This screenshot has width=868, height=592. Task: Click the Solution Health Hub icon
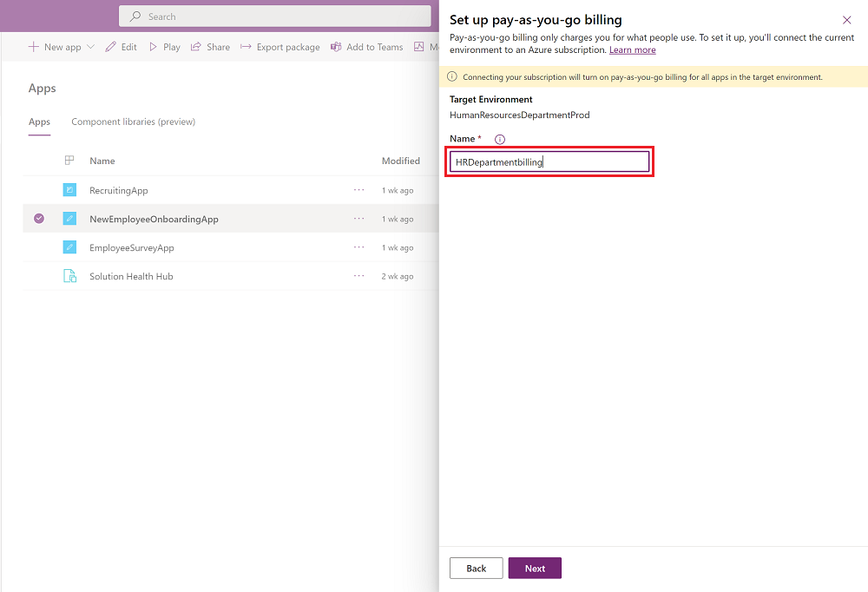tap(69, 276)
